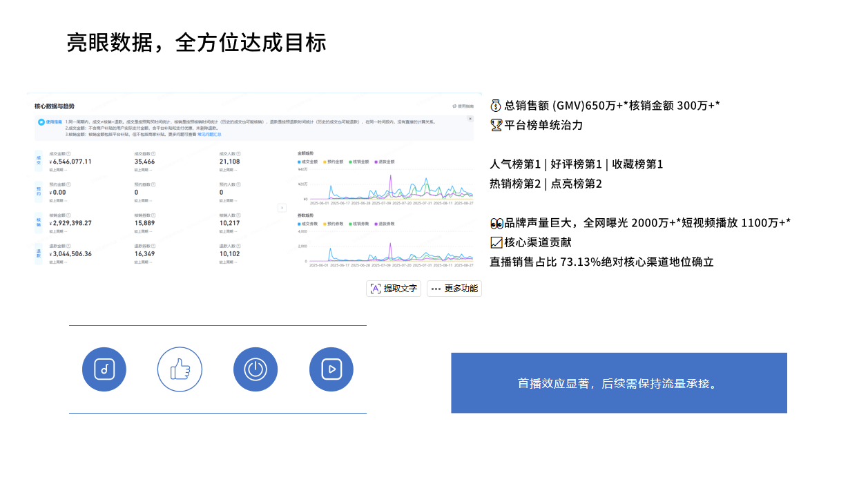This screenshot has height=484, width=868.
Task: Click the 品牌声量巨大 exposure line
Action: coord(640,222)
